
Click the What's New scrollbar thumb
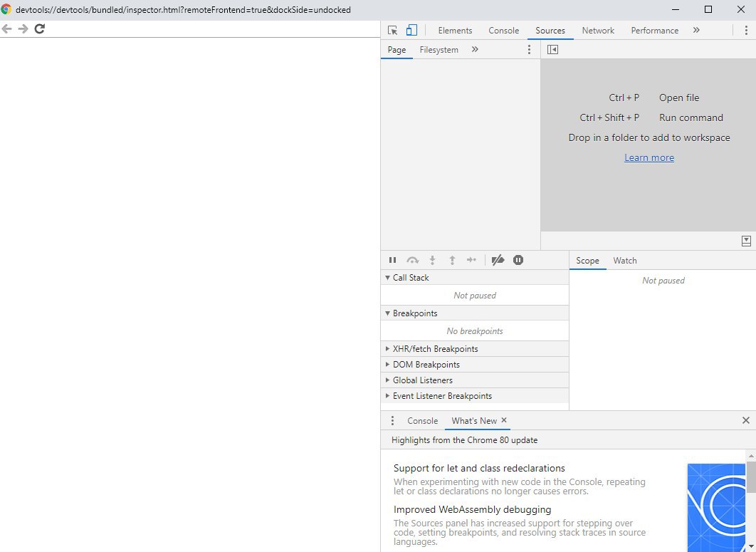click(x=751, y=477)
